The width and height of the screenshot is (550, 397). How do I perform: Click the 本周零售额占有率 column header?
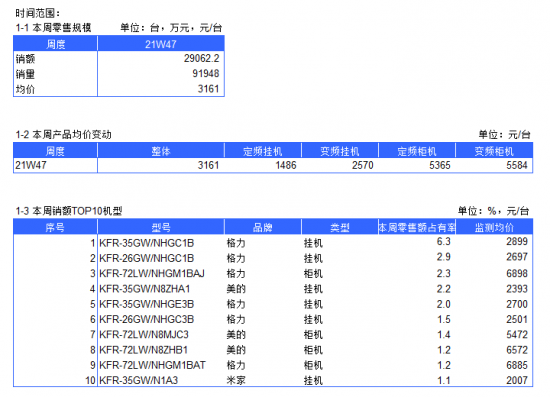coord(417,228)
